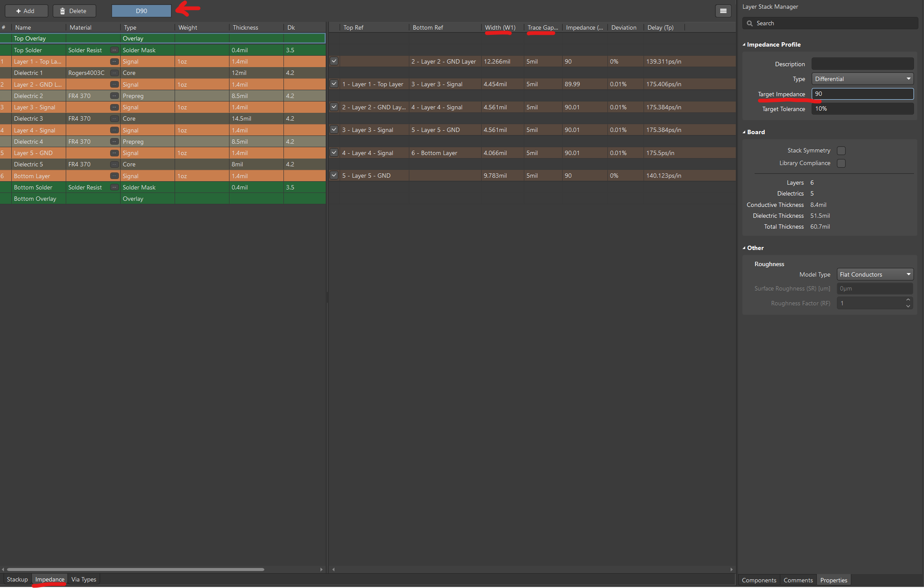
Task: Select the Top Overlay layer row
Action: point(163,38)
